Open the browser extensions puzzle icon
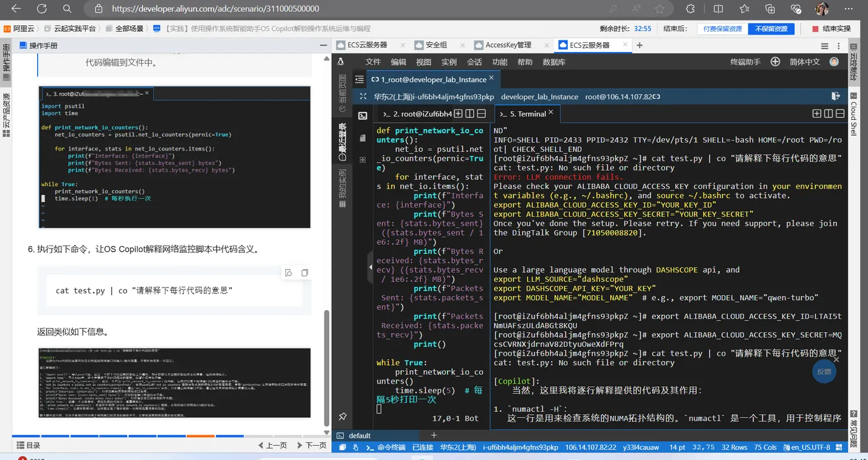This screenshot has height=460, width=868. [x=690, y=9]
